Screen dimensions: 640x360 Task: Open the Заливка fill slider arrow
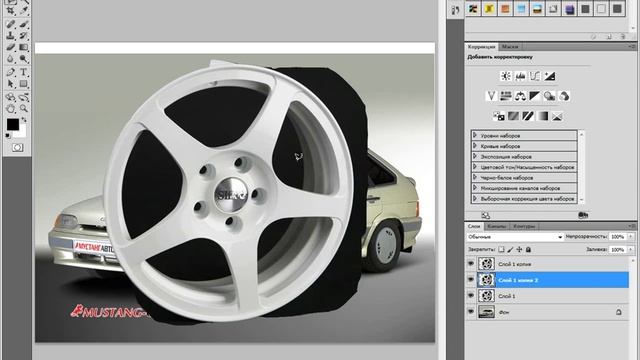pyautogui.click(x=631, y=249)
